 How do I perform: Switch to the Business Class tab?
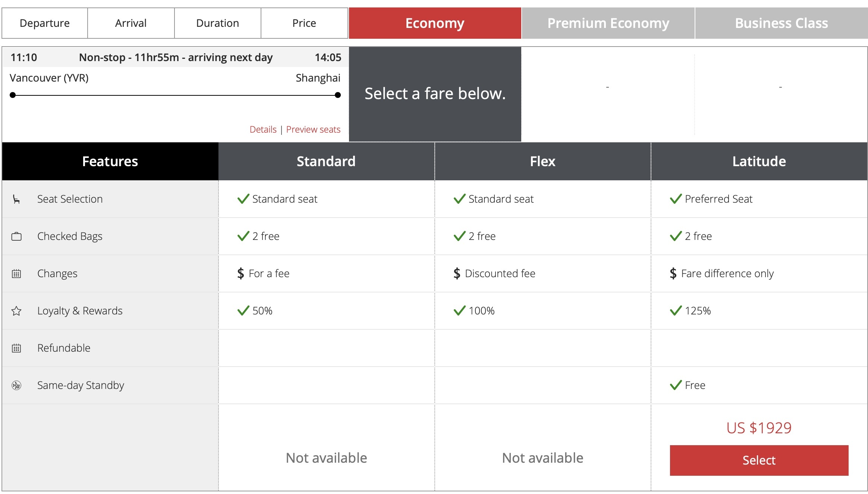(781, 23)
